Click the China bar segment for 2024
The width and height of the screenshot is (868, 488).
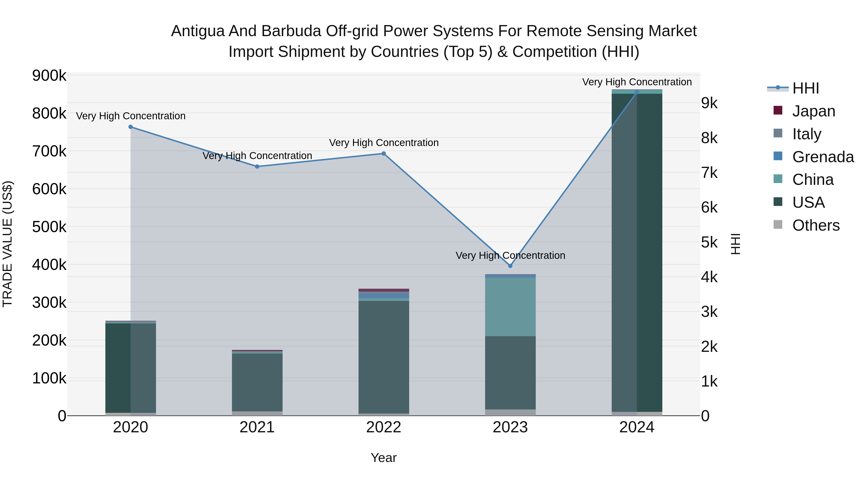(637, 92)
